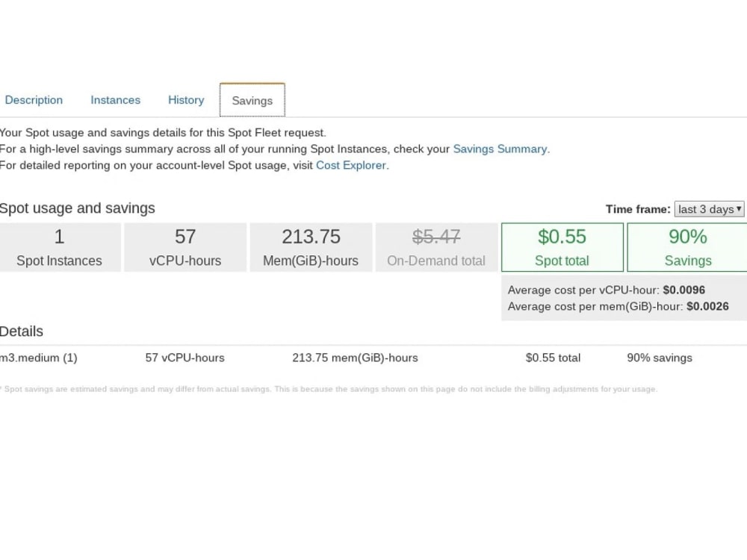This screenshot has width=747, height=560.
Task: Click the dropdown arrow next to 'last 3 days'
Action: pos(738,209)
